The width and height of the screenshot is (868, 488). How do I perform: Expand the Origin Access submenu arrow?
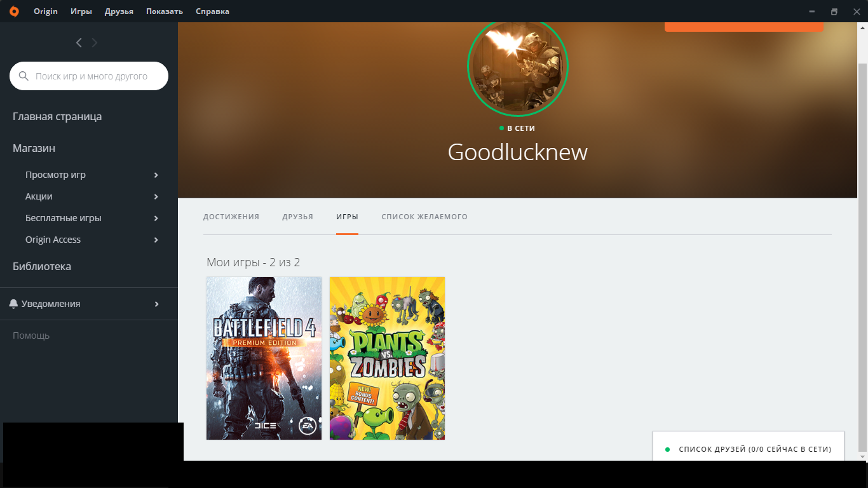[x=156, y=240]
